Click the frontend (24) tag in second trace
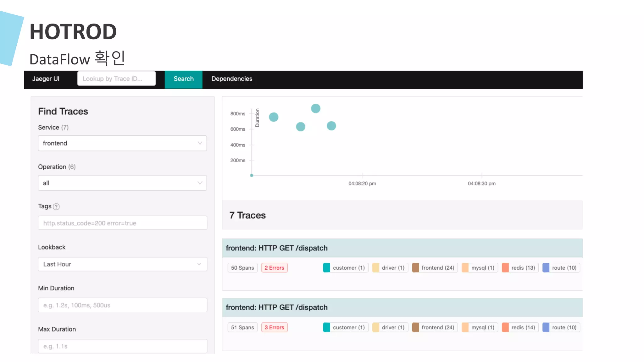Viewport: 644px width, 362px height. coord(435,327)
